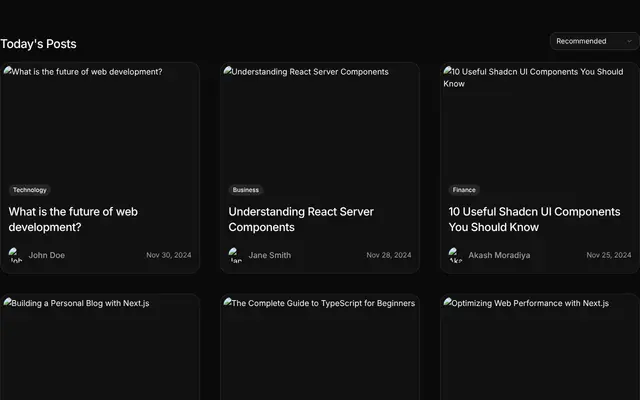Image resolution: width=640 pixels, height=400 pixels.
Task: Click the date Nov 25, 2024
Action: tap(609, 255)
